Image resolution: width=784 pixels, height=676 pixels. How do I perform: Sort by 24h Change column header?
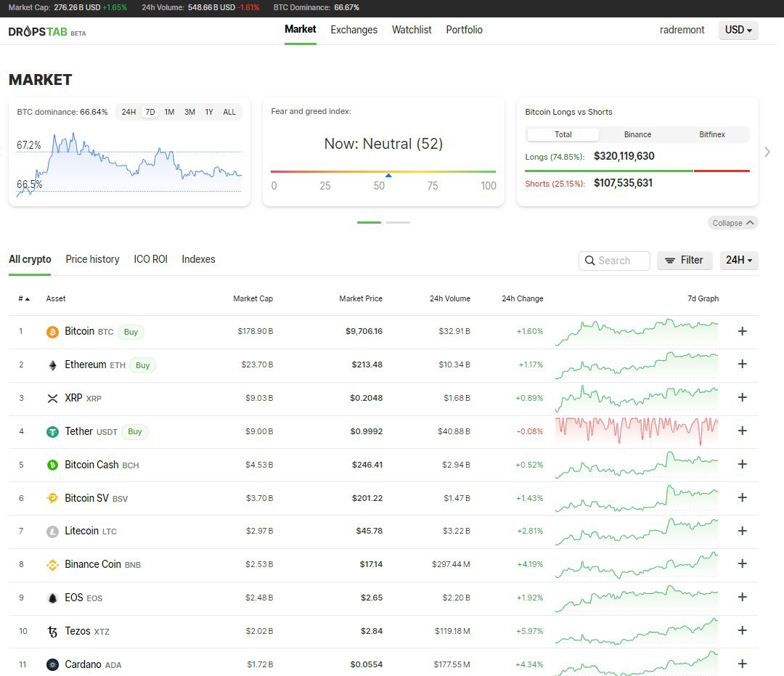pyautogui.click(x=523, y=298)
